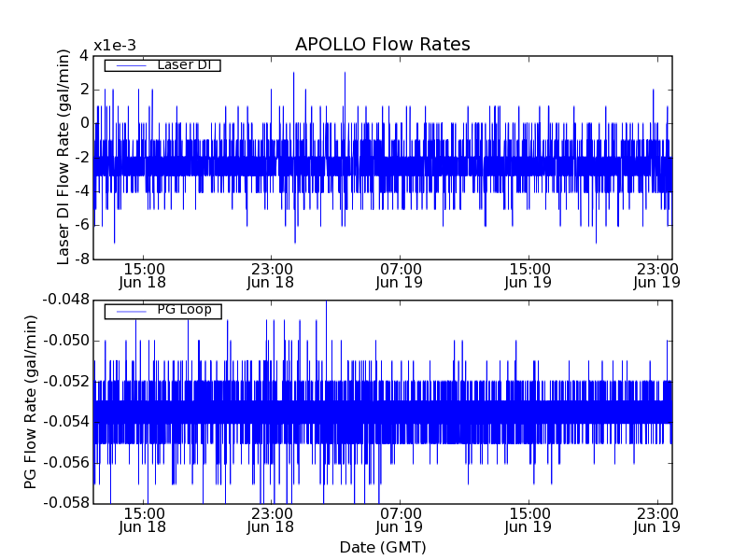Screen dimensions: 747x560
Task: Click y-axis tick 0 on Laser DI plot
Action: (84, 123)
